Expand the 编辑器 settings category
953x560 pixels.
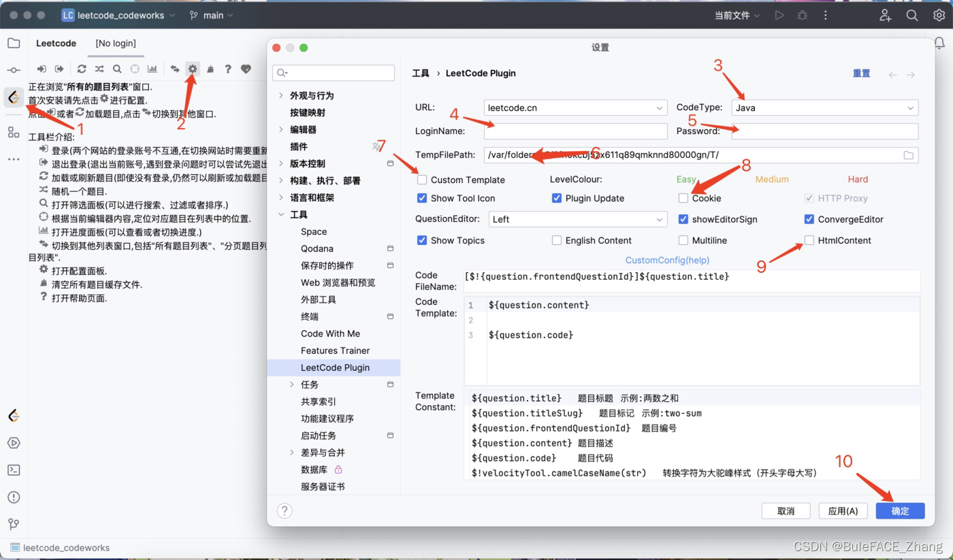tap(281, 129)
